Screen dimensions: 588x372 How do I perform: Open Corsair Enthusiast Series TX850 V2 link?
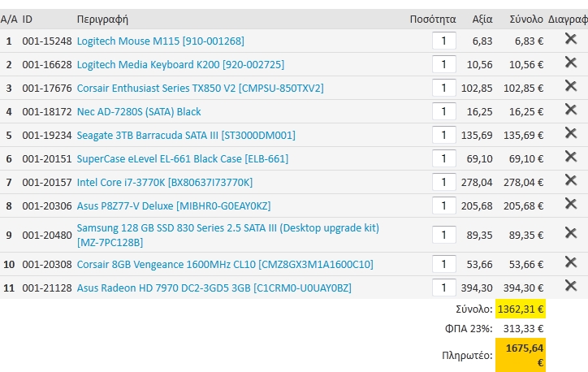(201, 88)
